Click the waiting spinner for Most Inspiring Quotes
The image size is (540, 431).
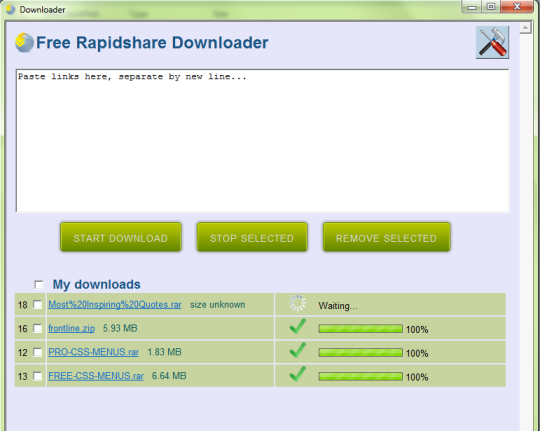coord(298,303)
